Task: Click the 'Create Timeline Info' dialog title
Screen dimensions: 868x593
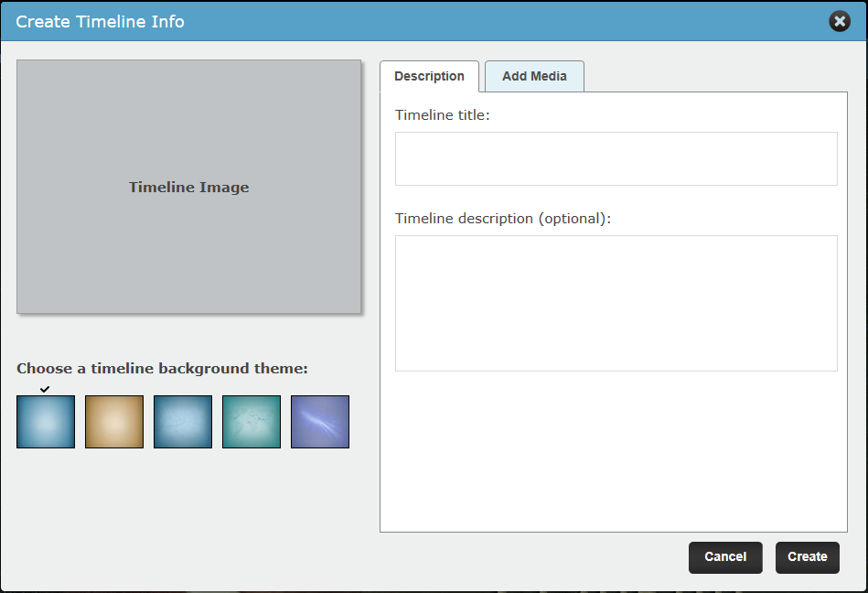Action: pyautogui.click(x=101, y=22)
